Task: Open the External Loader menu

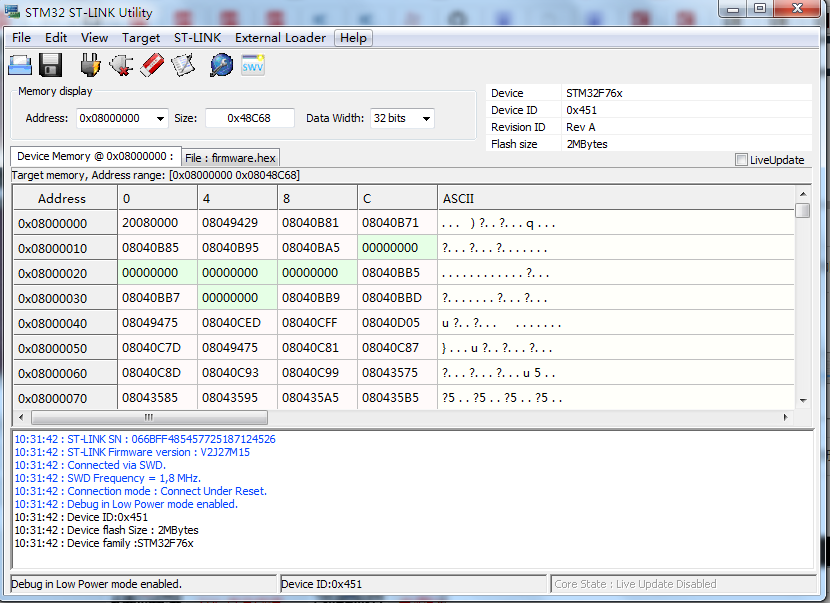Action: tap(280, 38)
